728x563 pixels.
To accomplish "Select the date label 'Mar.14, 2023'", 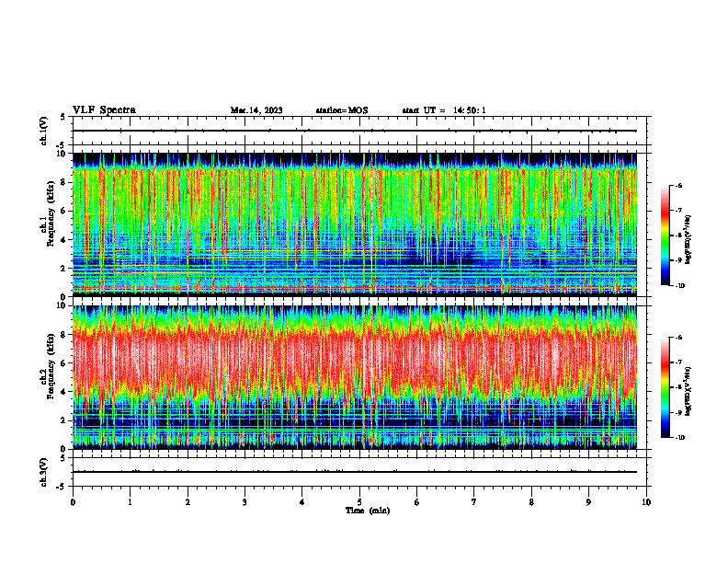I will [x=256, y=110].
